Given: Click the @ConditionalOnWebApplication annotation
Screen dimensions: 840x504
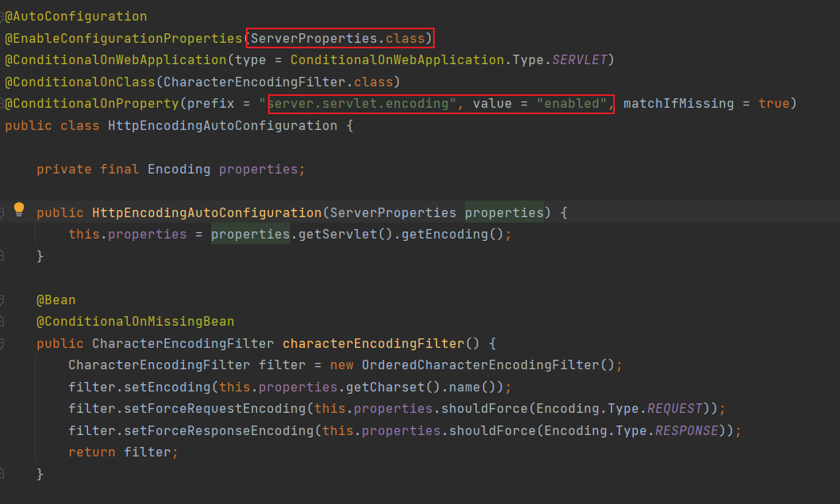Looking at the screenshot, I should (x=116, y=60).
